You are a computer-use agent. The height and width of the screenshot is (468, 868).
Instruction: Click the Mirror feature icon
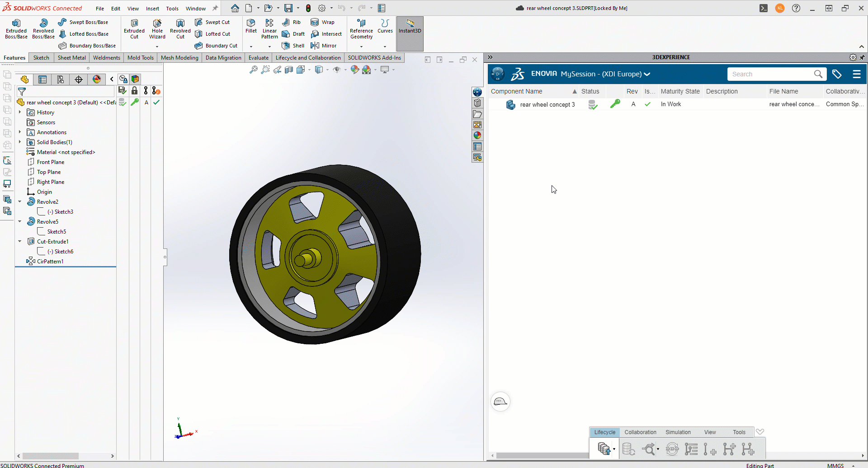coord(324,46)
